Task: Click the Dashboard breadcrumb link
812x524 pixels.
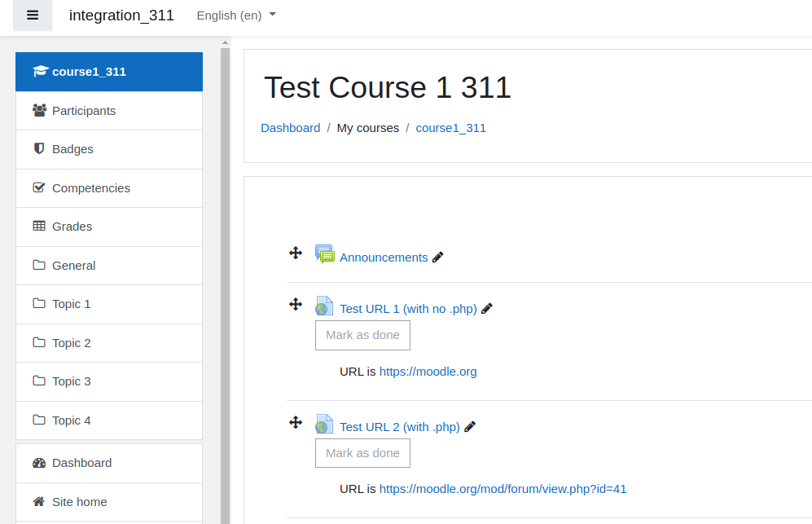Action: [291, 128]
